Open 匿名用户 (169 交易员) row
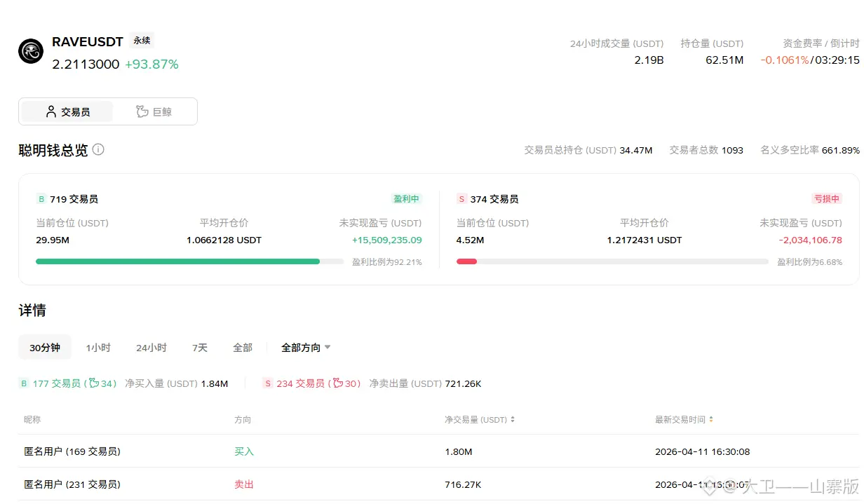Viewport: 864px width, 504px height. [438, 451]
